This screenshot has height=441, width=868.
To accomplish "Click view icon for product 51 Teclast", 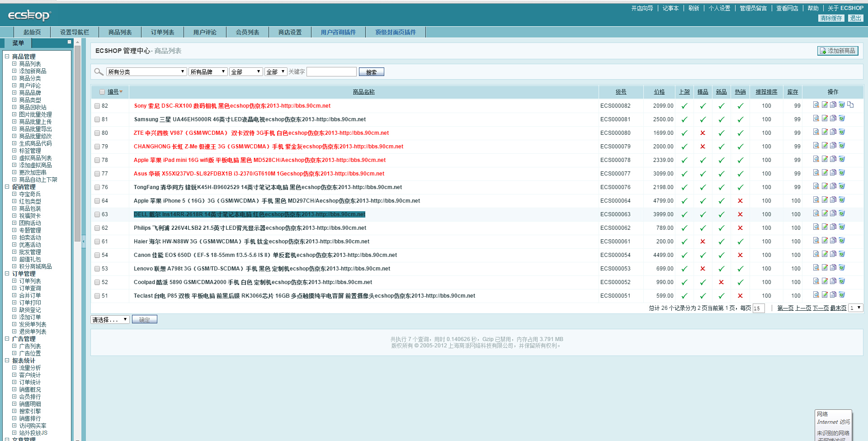I will [x=816, y=294].
